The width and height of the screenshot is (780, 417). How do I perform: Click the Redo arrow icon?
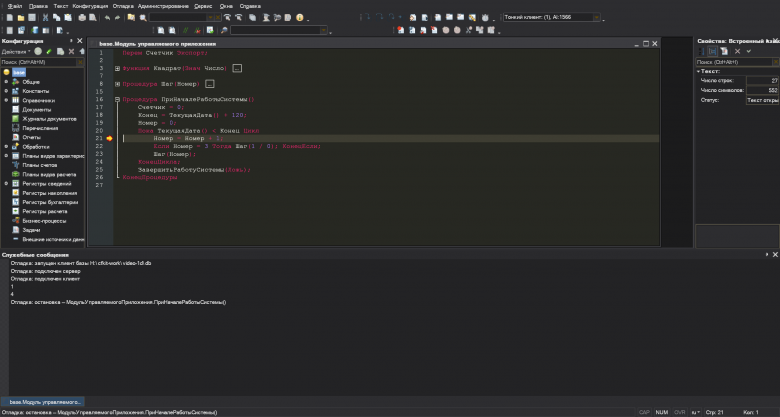pos(117,17)
